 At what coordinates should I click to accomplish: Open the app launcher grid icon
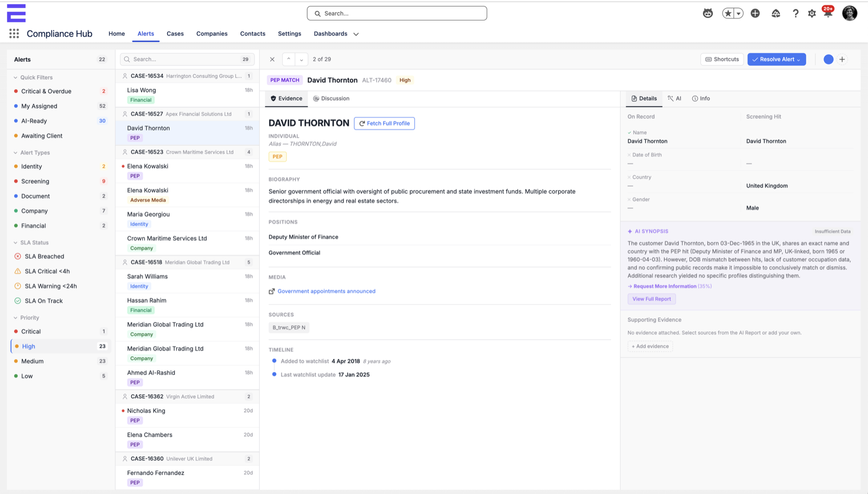(14, 34)
